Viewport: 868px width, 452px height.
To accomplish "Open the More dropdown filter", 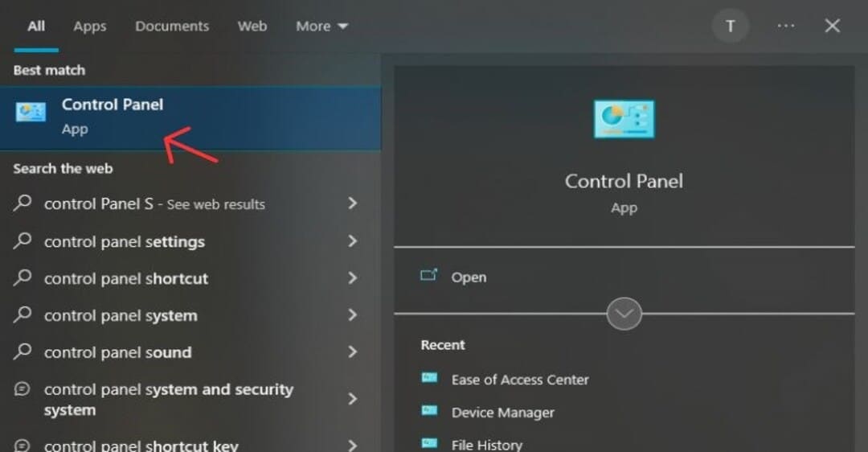I will pos(321,27).
